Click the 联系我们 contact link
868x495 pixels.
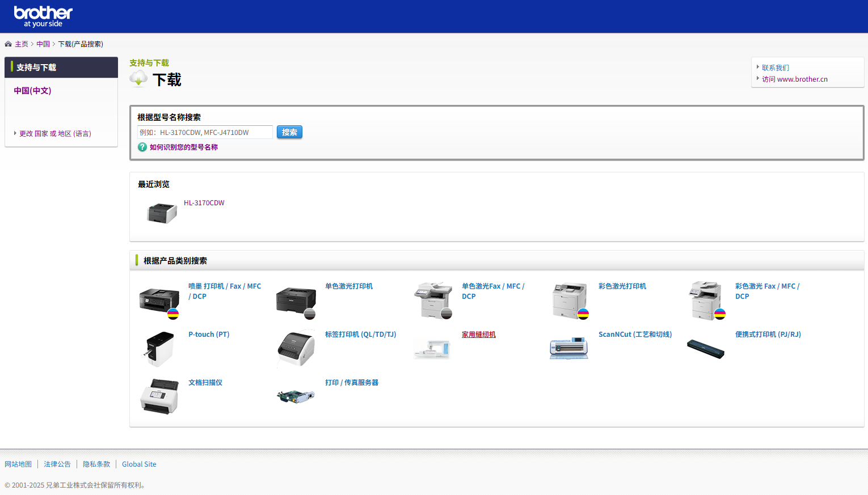[775, 68]
